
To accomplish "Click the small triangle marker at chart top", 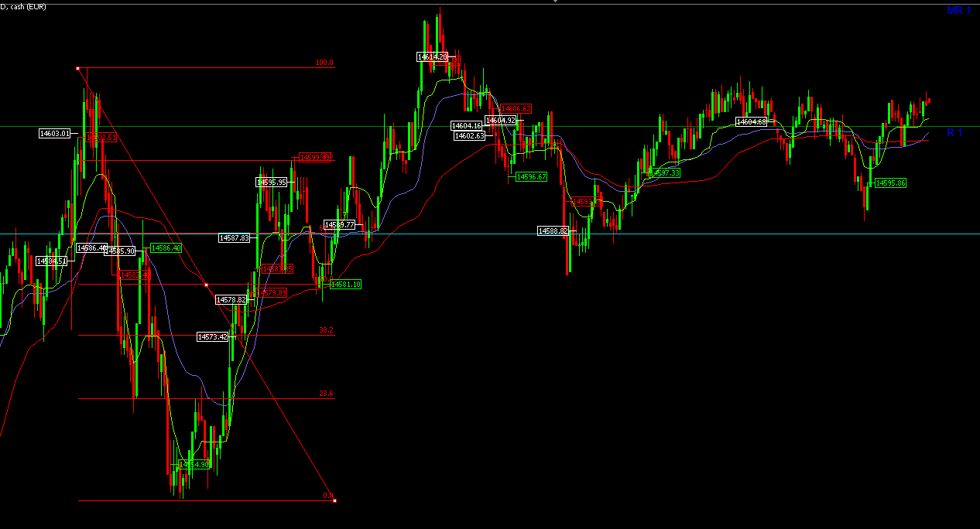I will click(x=555, y=2).
